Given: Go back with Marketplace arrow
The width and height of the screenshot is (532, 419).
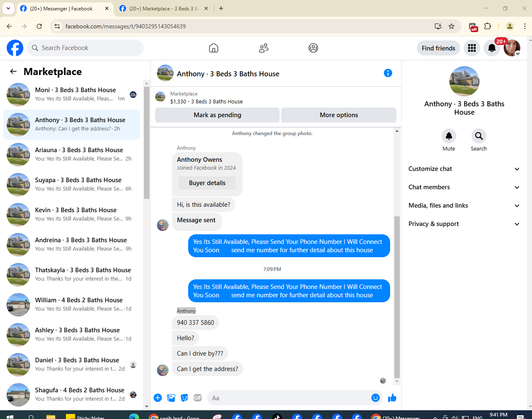Looking at the screenshot, I should click(13, 71).
